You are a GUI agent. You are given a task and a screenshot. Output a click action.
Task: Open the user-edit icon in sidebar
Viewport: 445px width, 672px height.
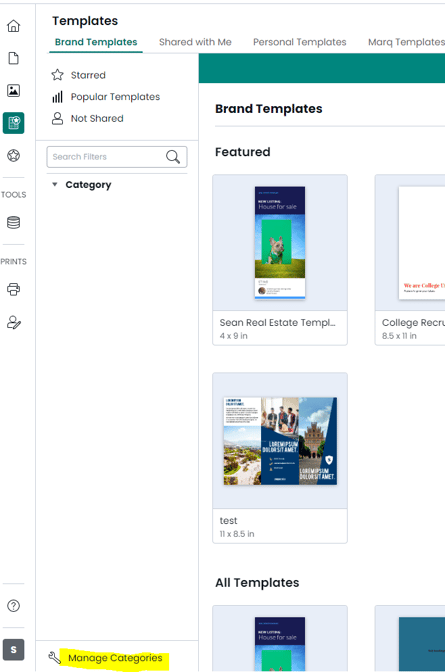[13, 322]
